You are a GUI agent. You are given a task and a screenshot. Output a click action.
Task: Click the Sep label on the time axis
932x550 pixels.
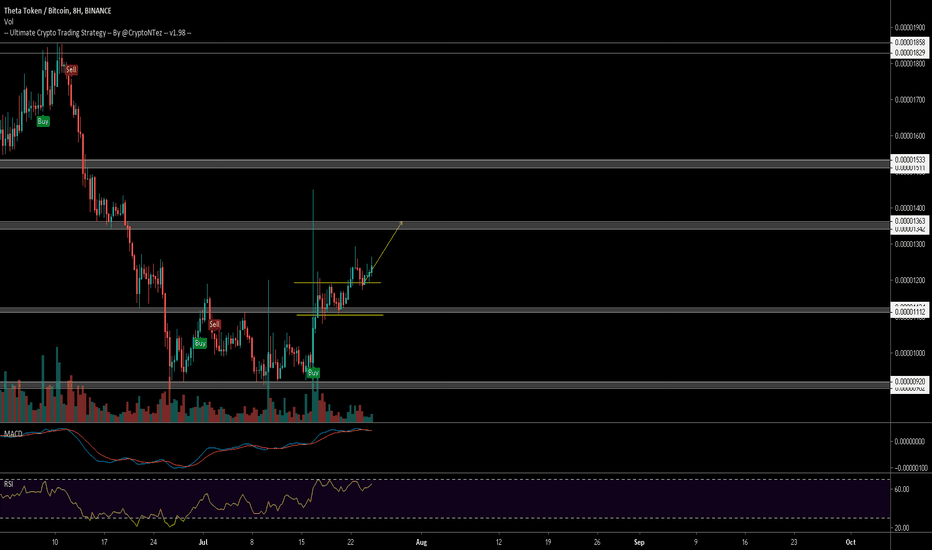[639, 542]
